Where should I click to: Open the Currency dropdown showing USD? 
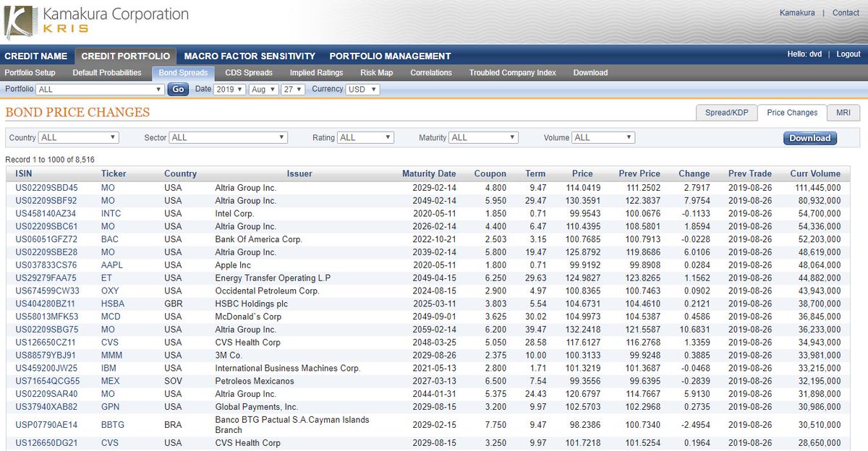tap(362, 89)
